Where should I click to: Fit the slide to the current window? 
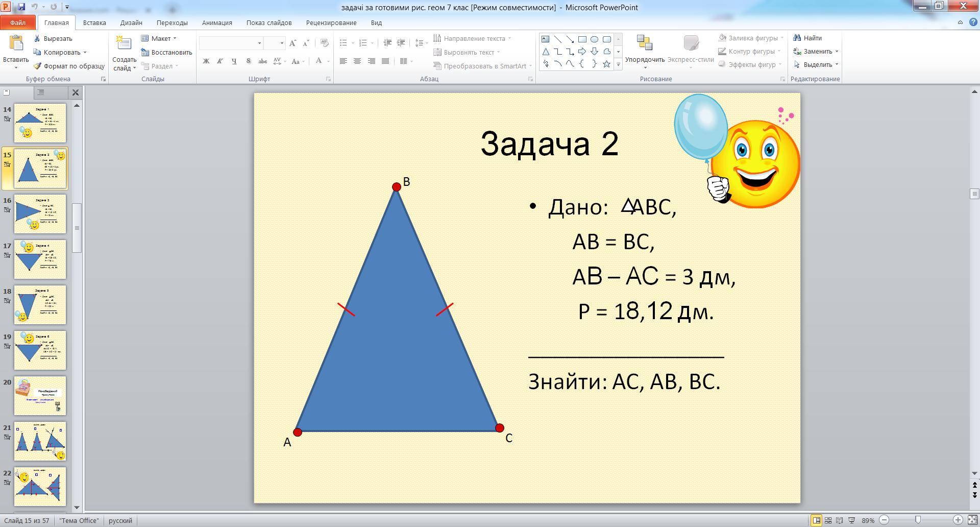click(973, 520)
